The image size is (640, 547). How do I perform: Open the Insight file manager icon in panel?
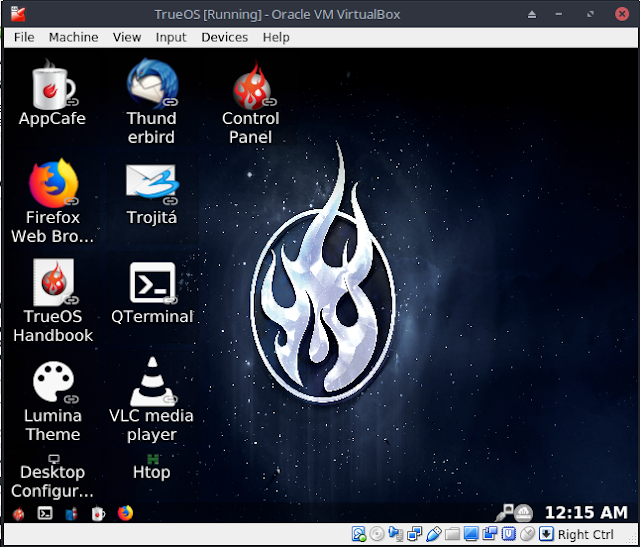pos(71,514)
